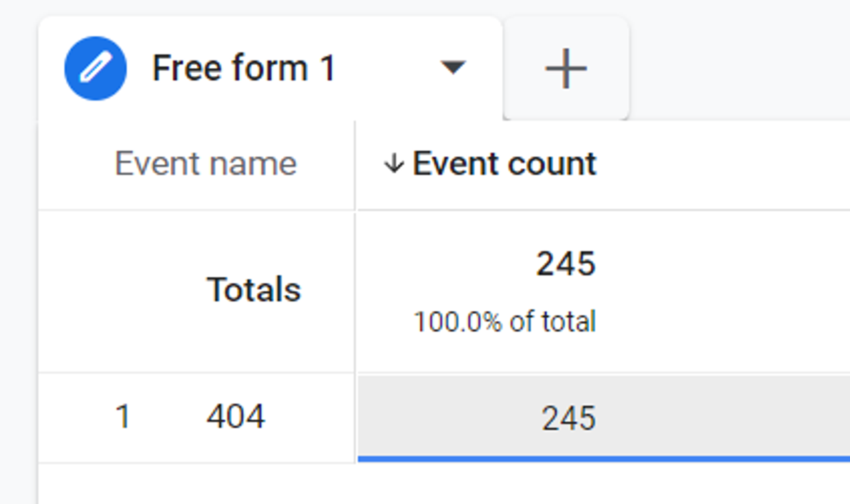Click the blue bar beneath the 245 cell
The image size is (850, 504).
coord(604,459)
